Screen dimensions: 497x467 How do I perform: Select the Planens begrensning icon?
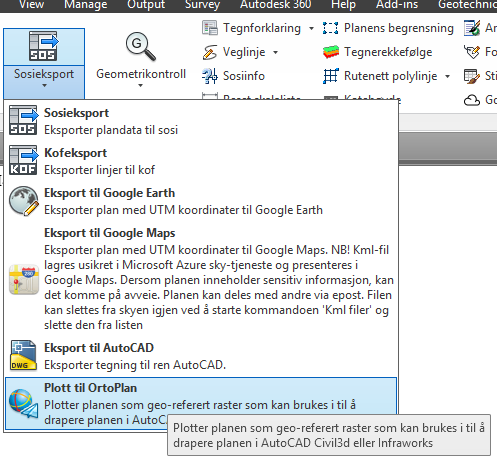pos(331,28)
